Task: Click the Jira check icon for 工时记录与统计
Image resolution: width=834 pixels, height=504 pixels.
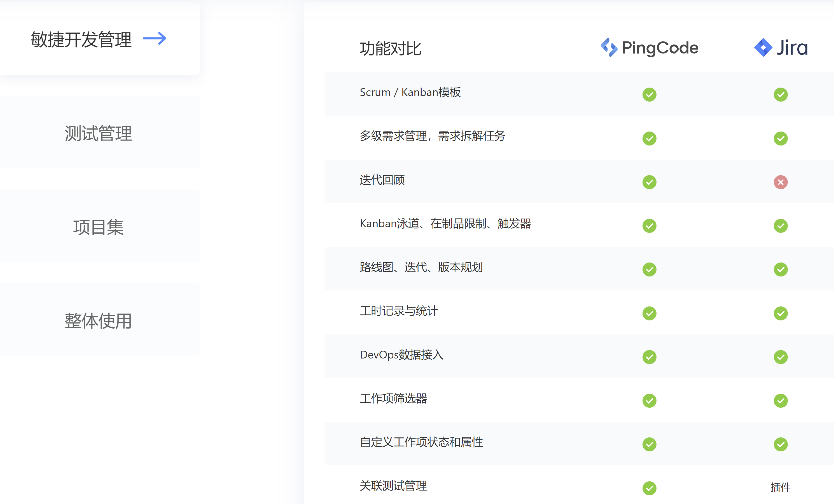Action: 781,313
